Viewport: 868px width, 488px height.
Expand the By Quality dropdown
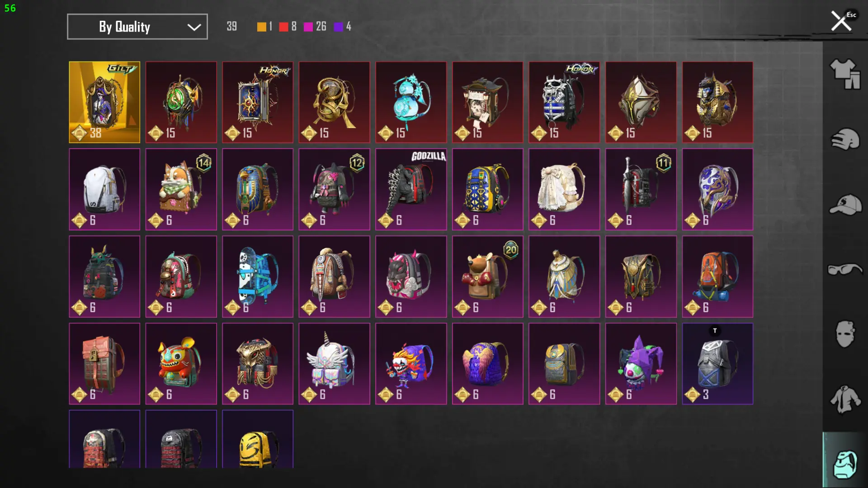[x=137, y=27]
